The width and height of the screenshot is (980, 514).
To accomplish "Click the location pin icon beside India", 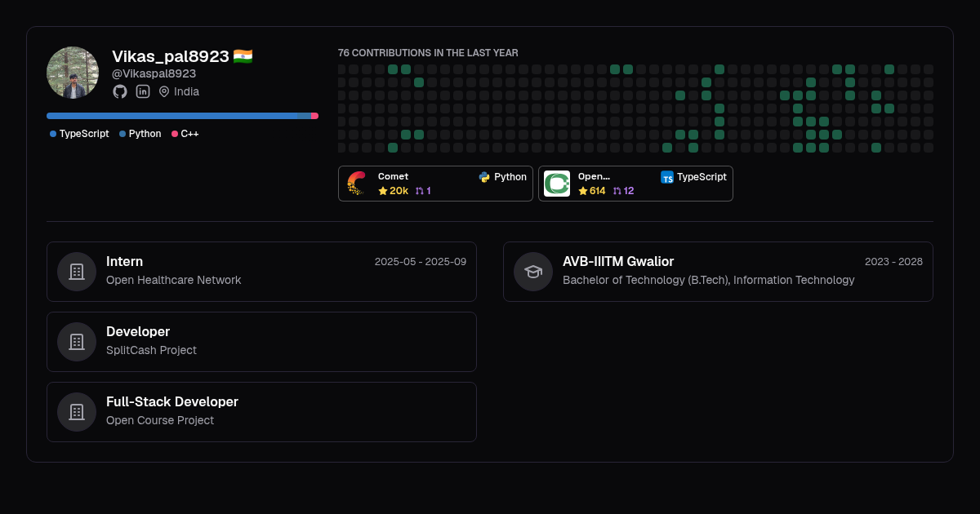I will [x=164, y=91].
